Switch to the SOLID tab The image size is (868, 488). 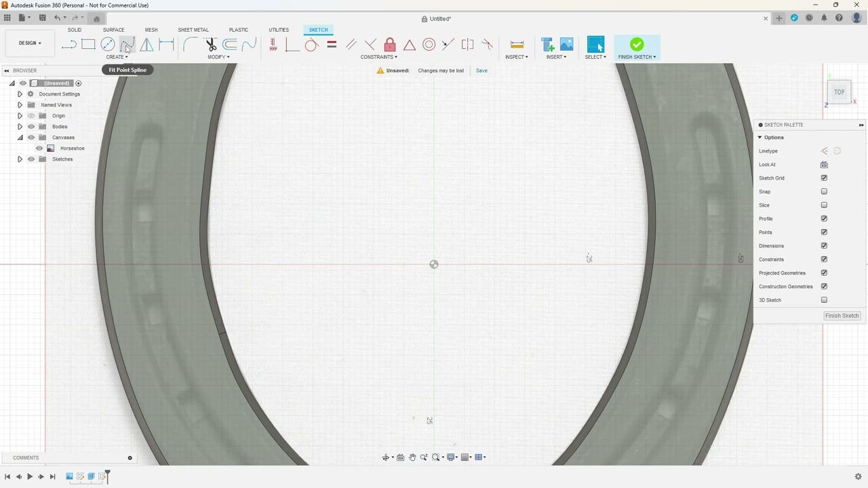pos(75,30)
